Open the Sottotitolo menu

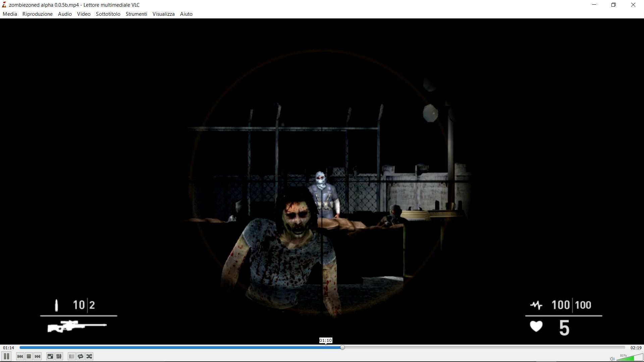[108, 14]
